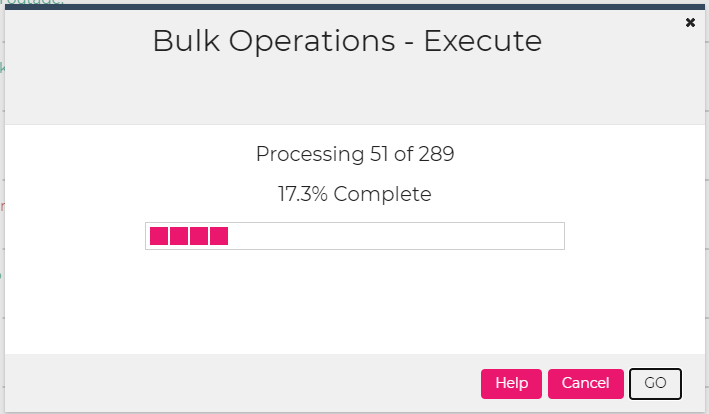Click the dark blue strip atop the dialog

354,7
